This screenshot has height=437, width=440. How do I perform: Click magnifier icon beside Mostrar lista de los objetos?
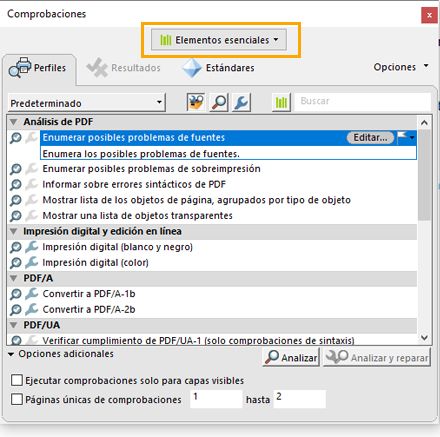click(x=16, y=200)
